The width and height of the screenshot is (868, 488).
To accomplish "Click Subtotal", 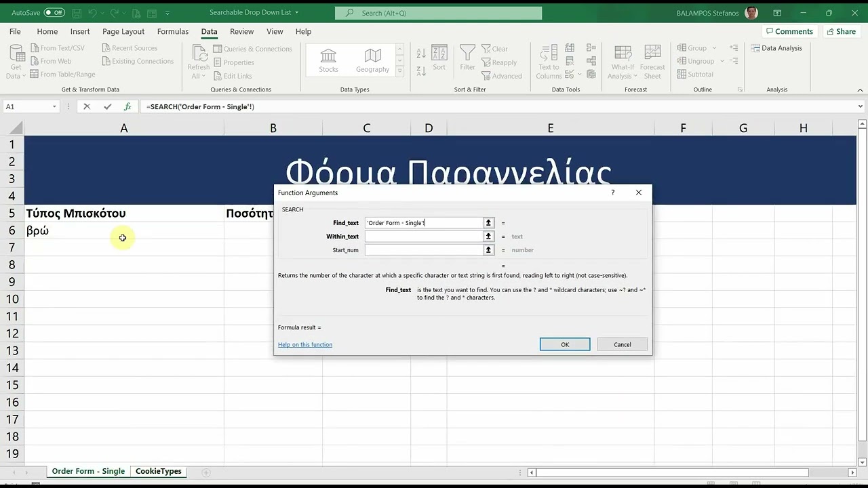I will [x=695, y=75].
